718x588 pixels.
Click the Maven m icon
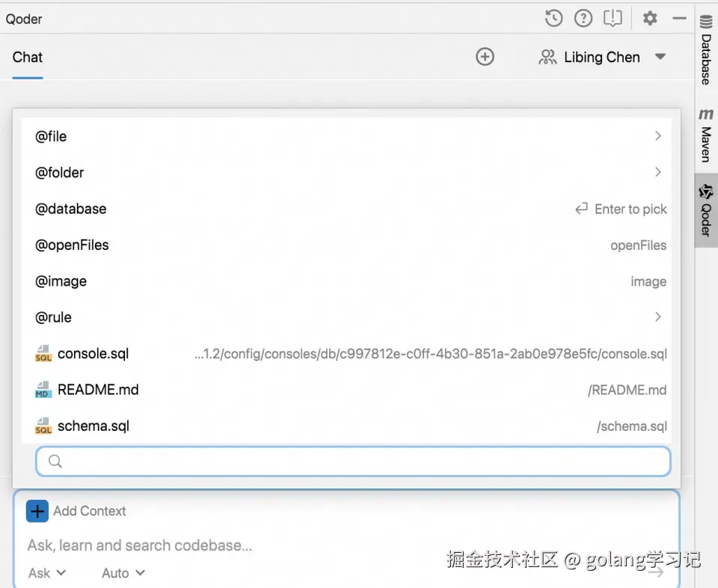pyautogui.click(x=705, y=114)
